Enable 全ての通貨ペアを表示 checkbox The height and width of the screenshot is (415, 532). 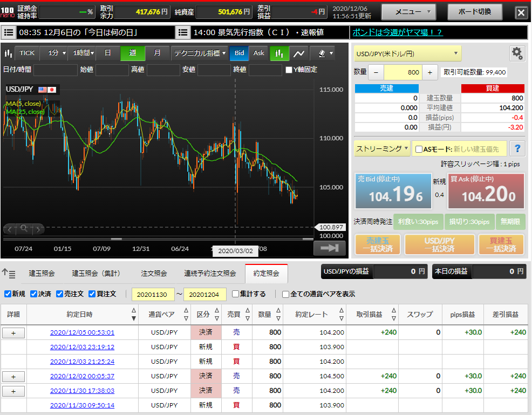pyautogui.click(x=285, y=294)
